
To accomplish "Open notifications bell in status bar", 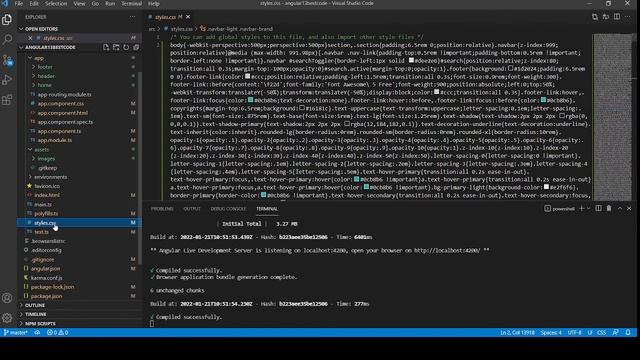I will [x=628, y=333].
